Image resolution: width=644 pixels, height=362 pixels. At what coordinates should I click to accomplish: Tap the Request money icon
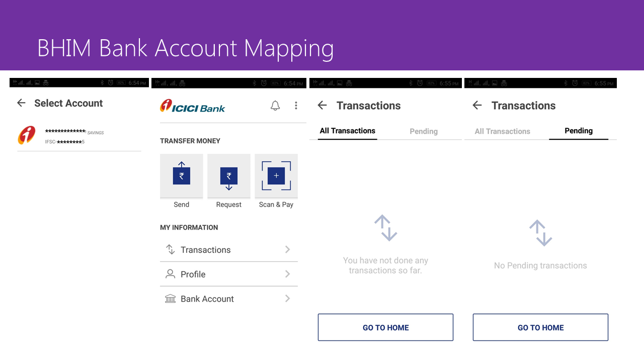pos(228,176)
